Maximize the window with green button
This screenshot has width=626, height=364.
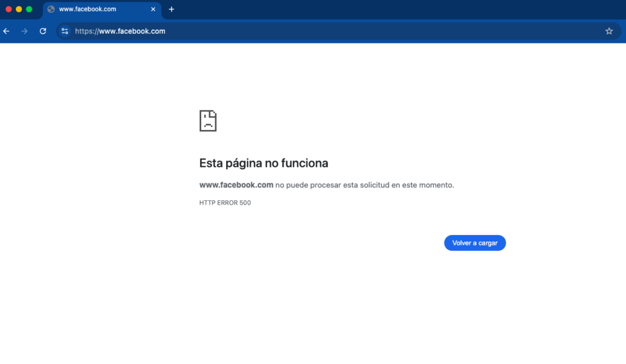click(29, 9)
